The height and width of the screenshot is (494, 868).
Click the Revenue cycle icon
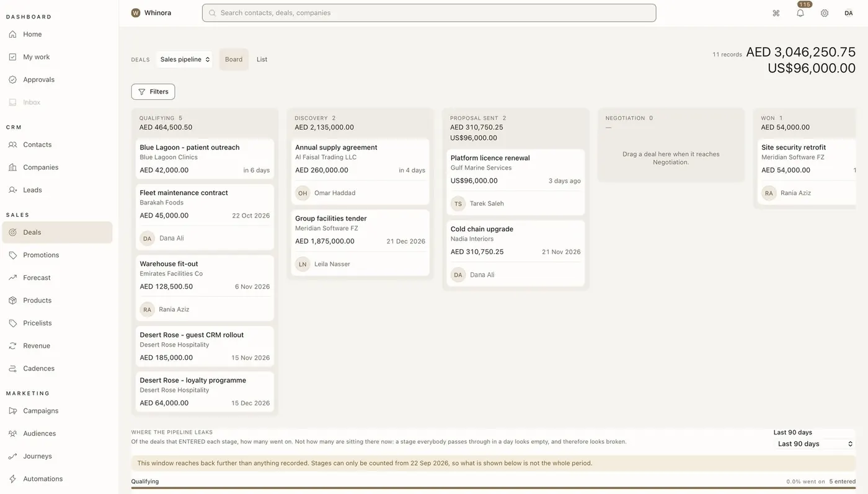pyautogui.click(x=12, y=346)
